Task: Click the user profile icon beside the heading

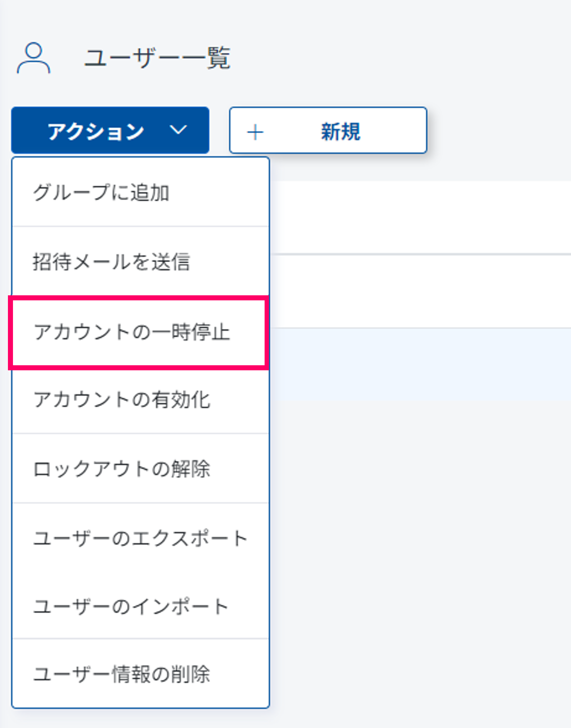Action: (34, 58)
